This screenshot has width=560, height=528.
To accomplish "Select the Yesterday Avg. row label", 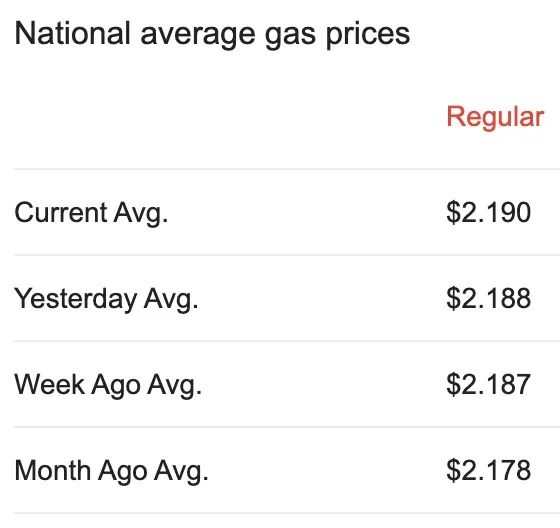I will pos(106,299).
